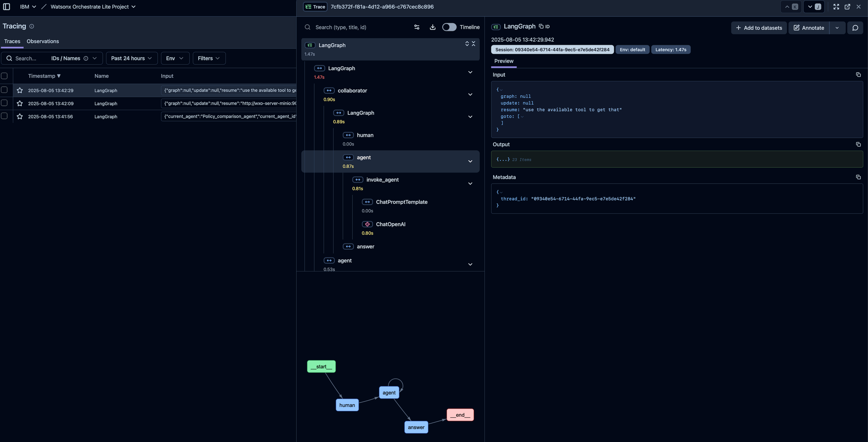The image size is (868, 442).
Task: Open trace in new tab icon
Action: (847, 7)
